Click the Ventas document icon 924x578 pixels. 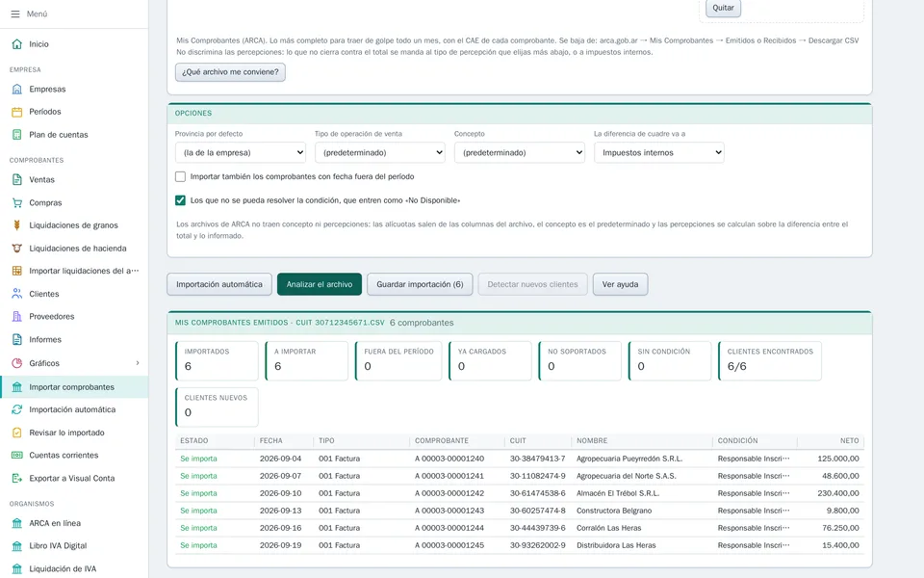(17, 180)
